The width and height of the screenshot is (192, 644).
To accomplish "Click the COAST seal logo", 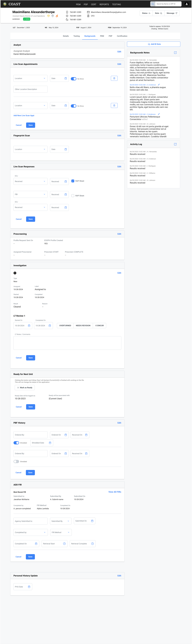I will pyautogui.click(x=5, y=4).
